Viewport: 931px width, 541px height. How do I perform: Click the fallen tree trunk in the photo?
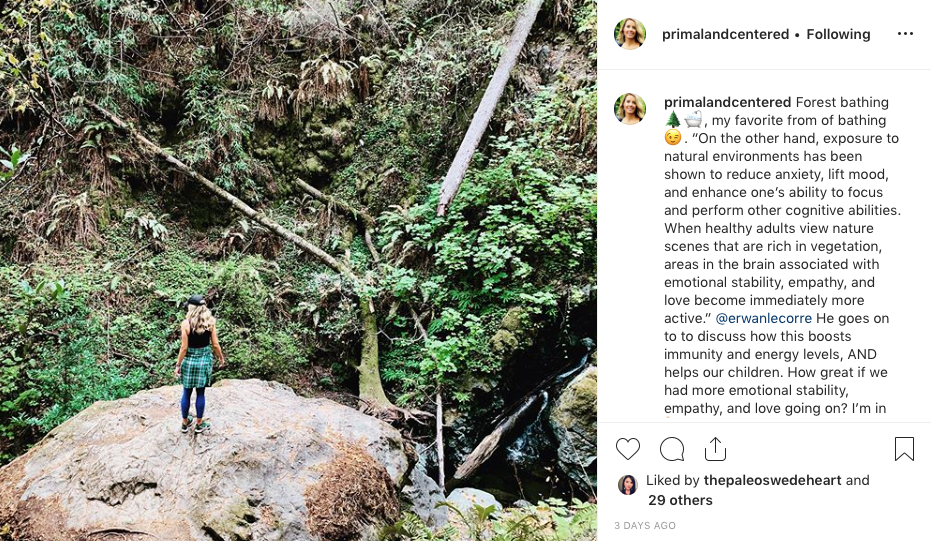488,110
